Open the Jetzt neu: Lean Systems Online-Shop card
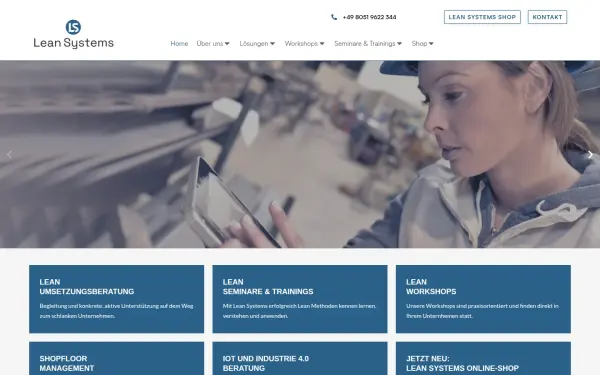 click(x=483, y=359)
